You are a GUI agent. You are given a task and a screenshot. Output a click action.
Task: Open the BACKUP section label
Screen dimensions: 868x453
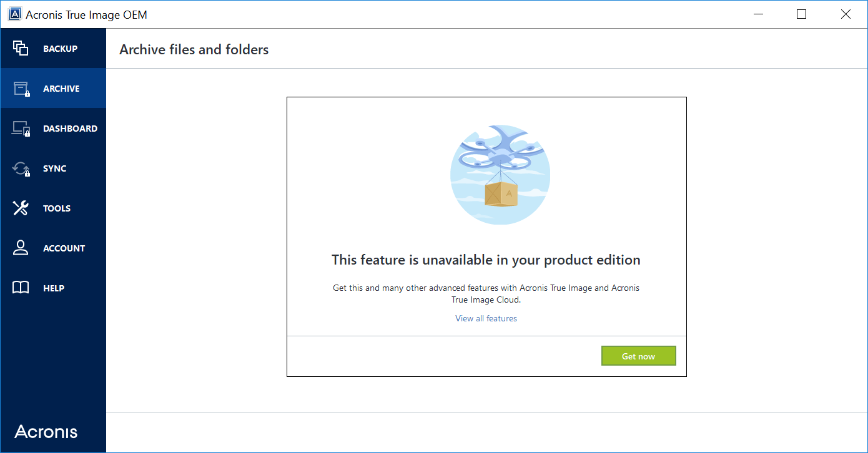click(x=60, y=49)
